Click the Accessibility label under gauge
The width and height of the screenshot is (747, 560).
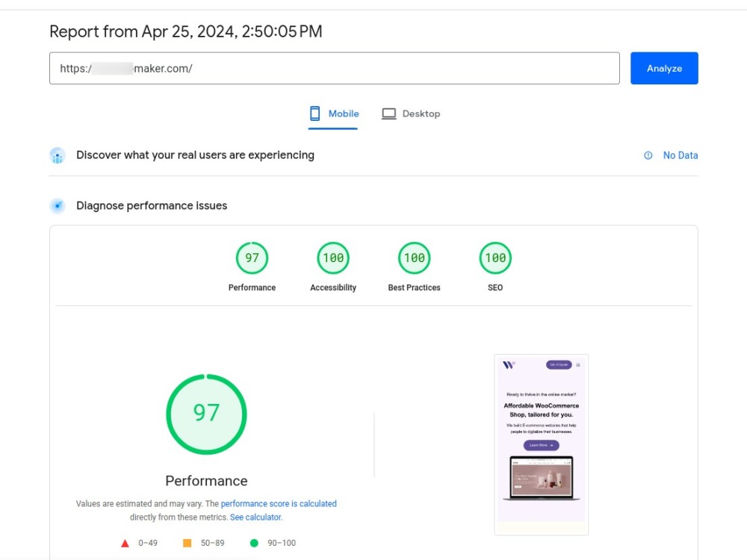(x=333, y=287)
